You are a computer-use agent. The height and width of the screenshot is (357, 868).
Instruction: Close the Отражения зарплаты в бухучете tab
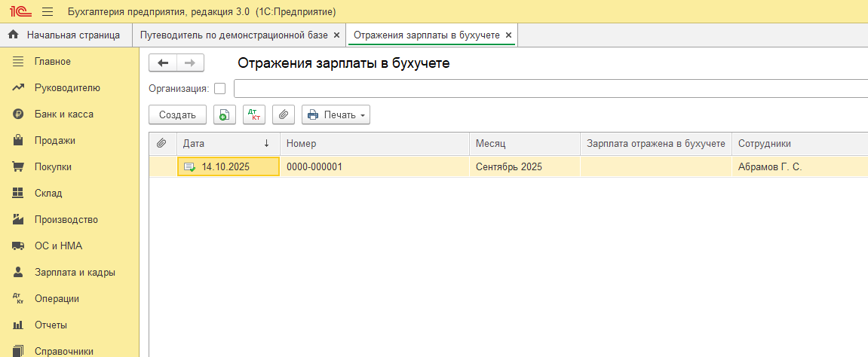(508, 35)
